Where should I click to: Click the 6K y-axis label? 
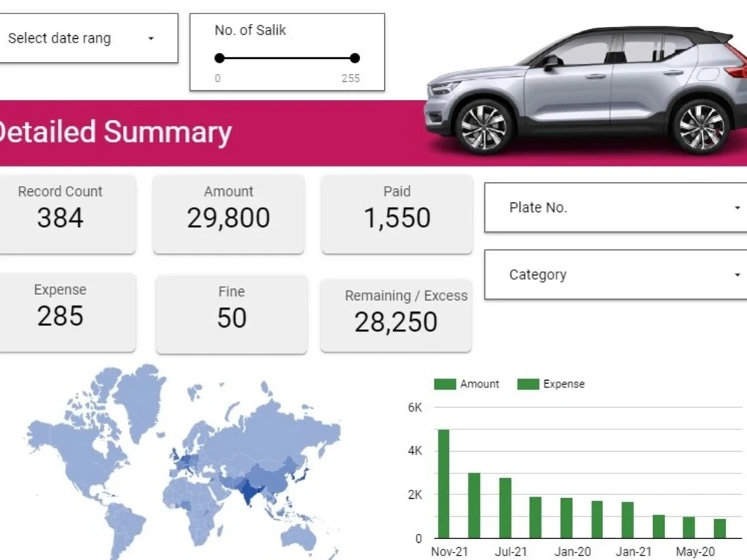tap(415, 408)
